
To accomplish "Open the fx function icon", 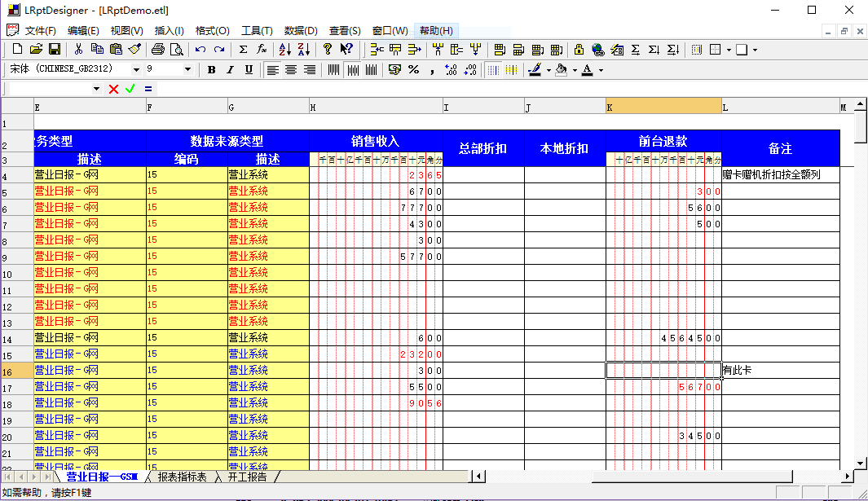I will [x=262, y=49].
